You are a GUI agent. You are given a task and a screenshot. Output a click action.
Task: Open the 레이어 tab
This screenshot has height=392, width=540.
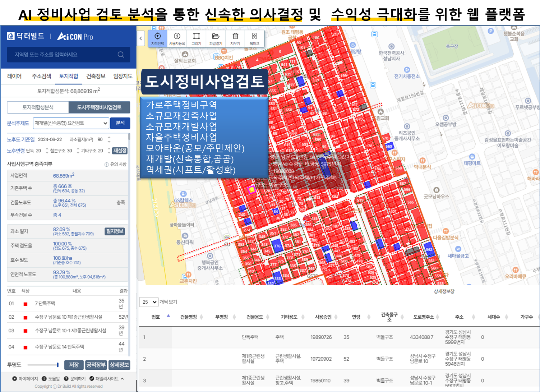pos(14,76)
